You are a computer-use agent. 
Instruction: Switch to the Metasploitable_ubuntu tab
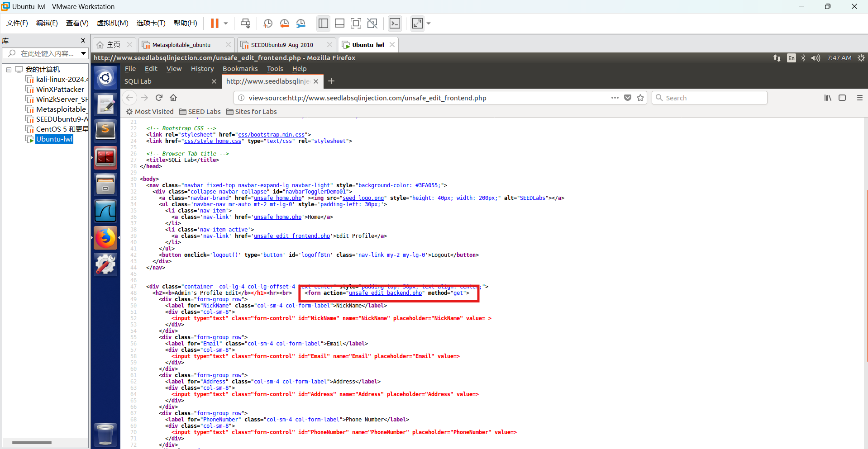(x=181, y=45)
